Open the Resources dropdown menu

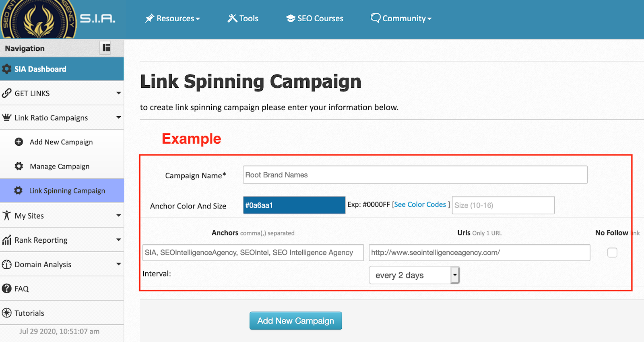[172, 19]
